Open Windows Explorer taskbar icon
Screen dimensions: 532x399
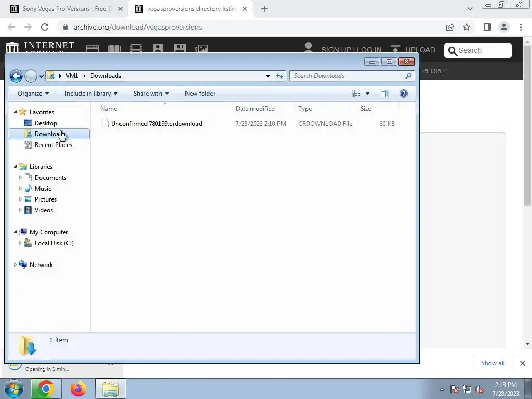(x=111, y=389)
